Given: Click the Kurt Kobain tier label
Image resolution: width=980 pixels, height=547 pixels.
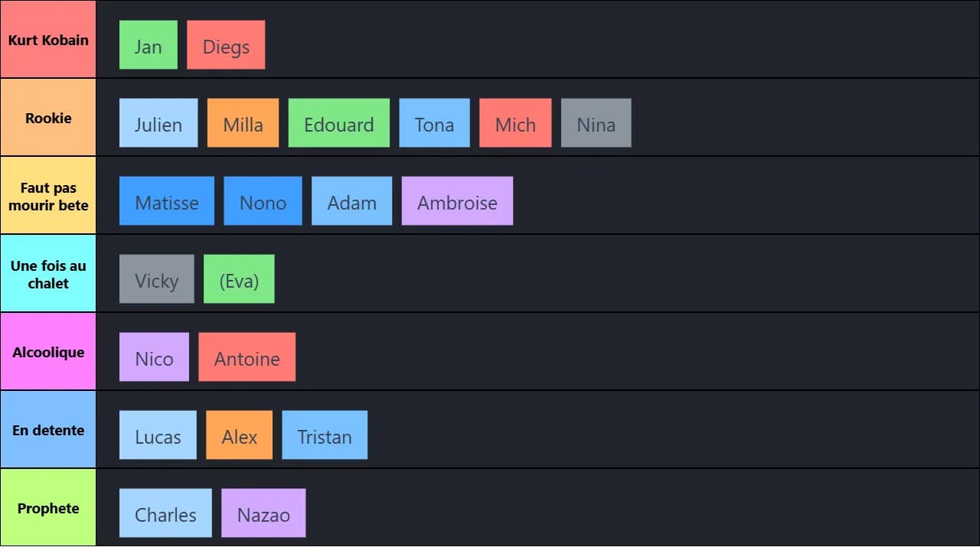Looking at the screenshot, I should [48, 40].
